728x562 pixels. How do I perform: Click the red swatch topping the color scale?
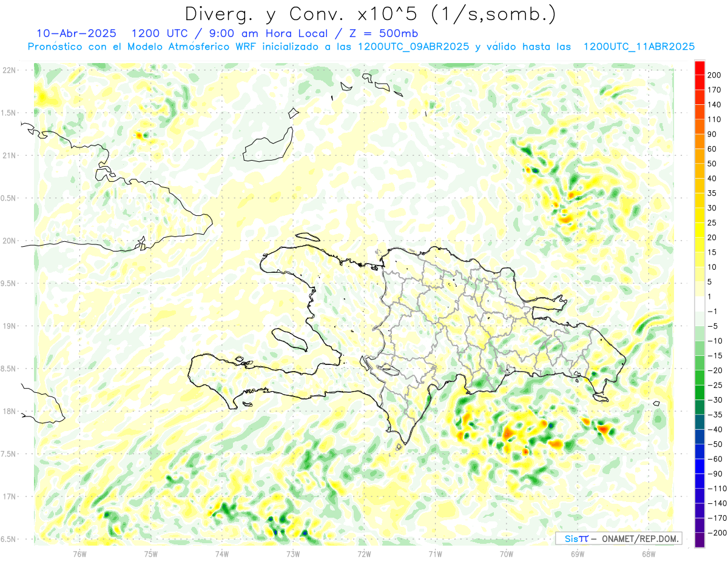[699, 68]
